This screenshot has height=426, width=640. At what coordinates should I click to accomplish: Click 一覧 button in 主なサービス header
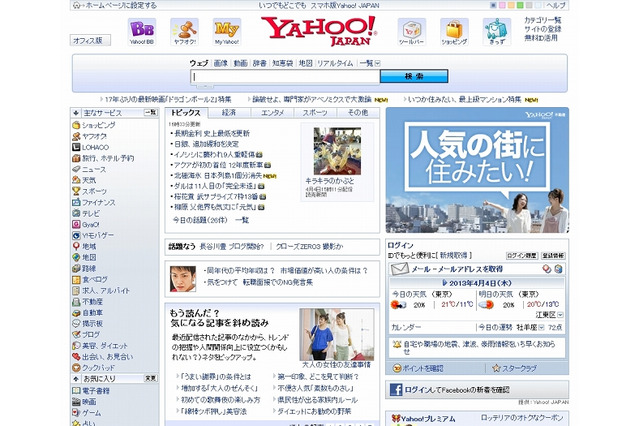(151, 113)
